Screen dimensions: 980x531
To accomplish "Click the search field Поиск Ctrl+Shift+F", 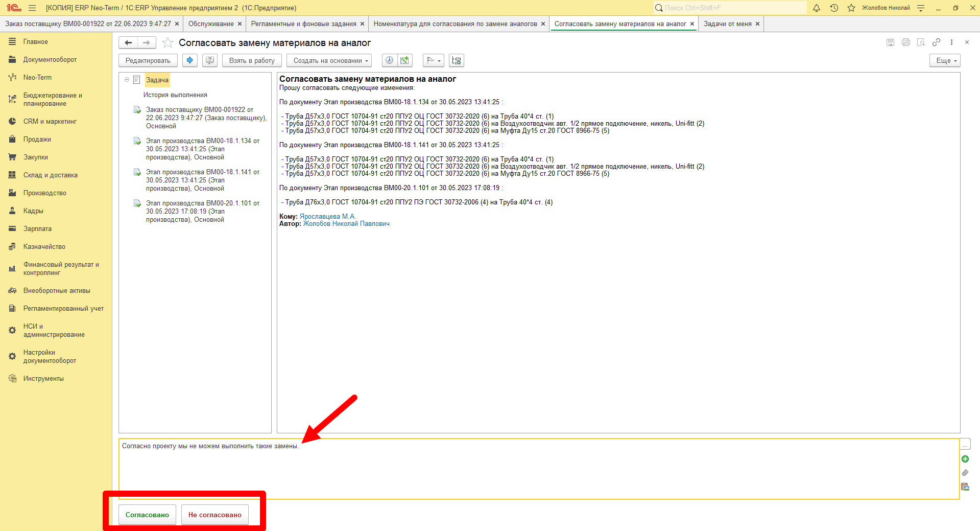I will [x=730, y=8].
